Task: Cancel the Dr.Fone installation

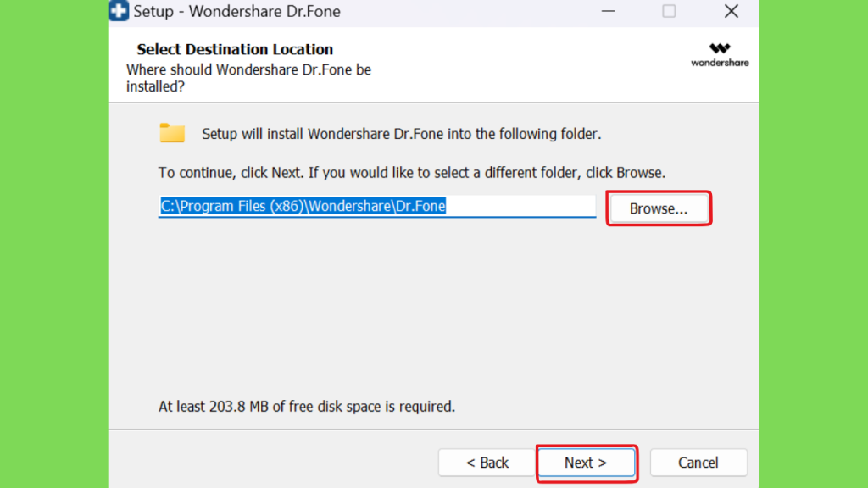Action: (x=698, y=463)
